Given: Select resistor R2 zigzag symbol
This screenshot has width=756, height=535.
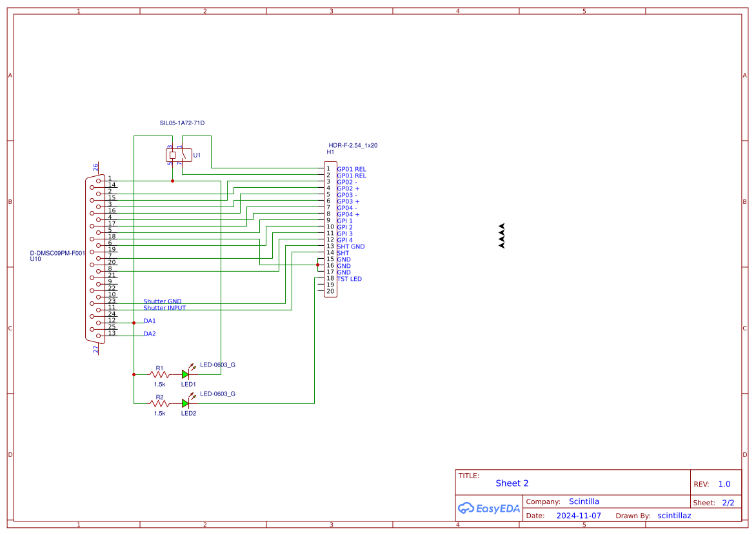Looking at the screenshot, I should 159,402.
